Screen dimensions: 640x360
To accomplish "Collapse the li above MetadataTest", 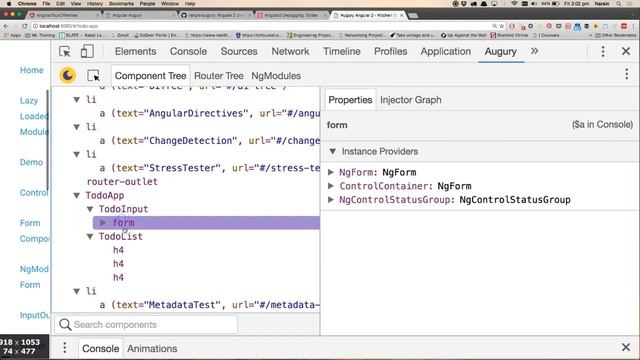I will [x=76, y=291].
